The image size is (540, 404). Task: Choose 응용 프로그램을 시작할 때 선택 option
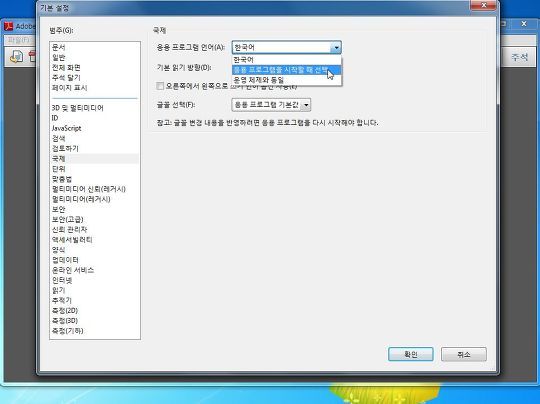(x=287, y=70)
